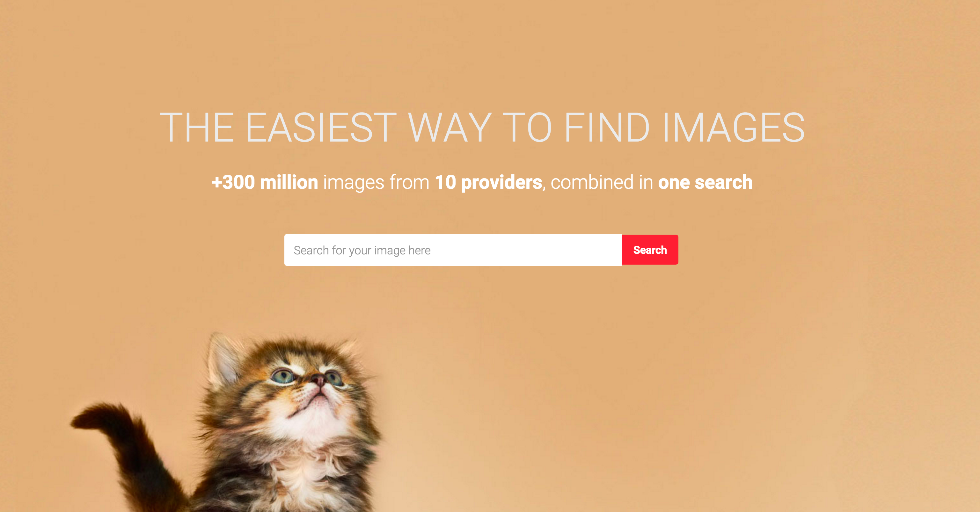Image resolution: width=980 pixels, height=512 pixels.
Task: Click the word 'IMAGES' in the headline
Action: click(733, 128)
